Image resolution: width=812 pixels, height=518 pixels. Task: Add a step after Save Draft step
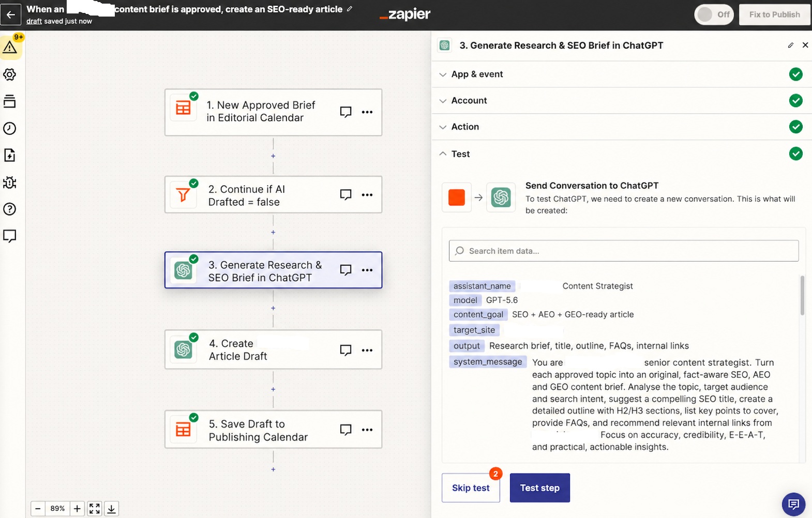click(x=273, y=469)
